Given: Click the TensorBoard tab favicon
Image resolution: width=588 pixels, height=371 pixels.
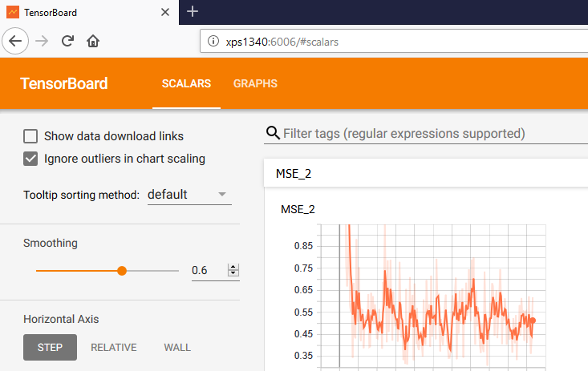Looking at the screenshot, I should click(x=13, y=12).
